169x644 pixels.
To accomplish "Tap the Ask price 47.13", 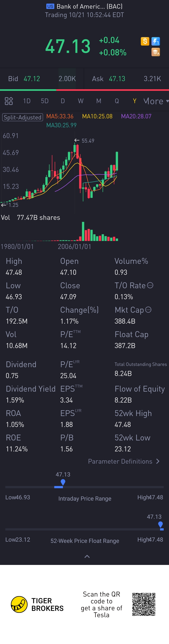I will pos(117,79).
